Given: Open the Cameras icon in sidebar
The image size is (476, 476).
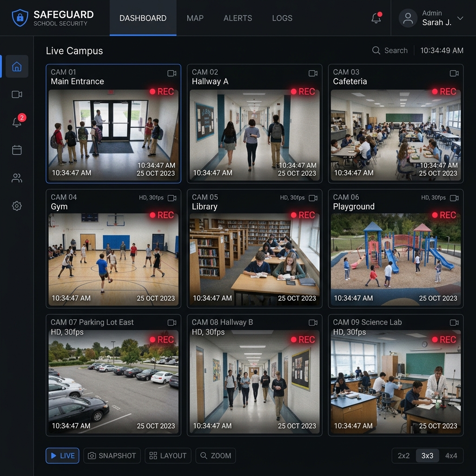Looking at the screenshot, I should point(17,94).
